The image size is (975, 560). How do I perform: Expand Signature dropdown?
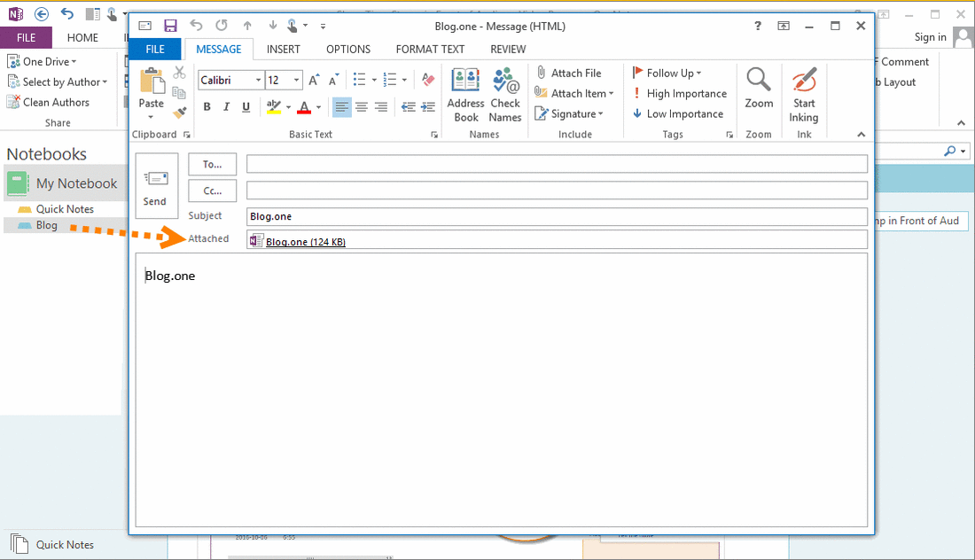click(601, 113)
